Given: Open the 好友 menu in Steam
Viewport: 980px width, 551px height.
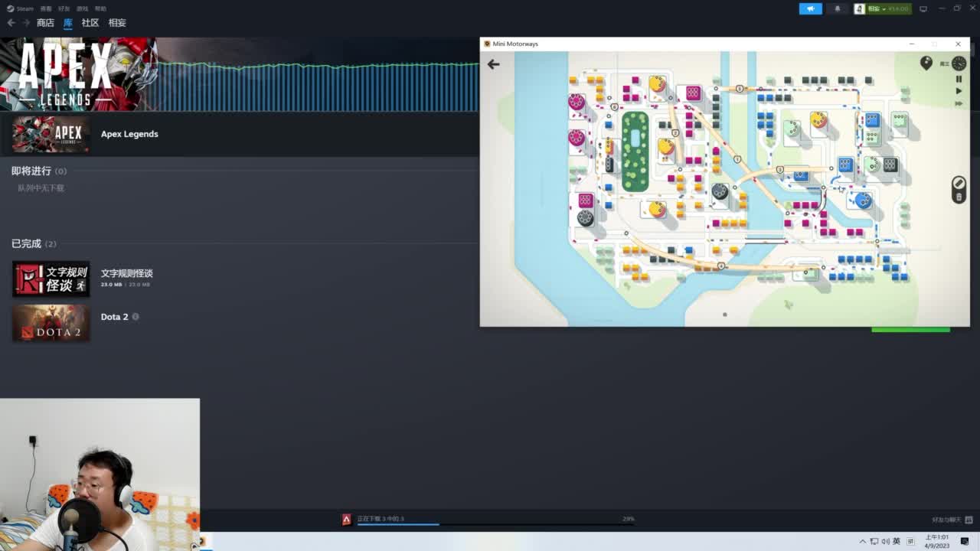Looking at the screenshot, I should (64, 8).
